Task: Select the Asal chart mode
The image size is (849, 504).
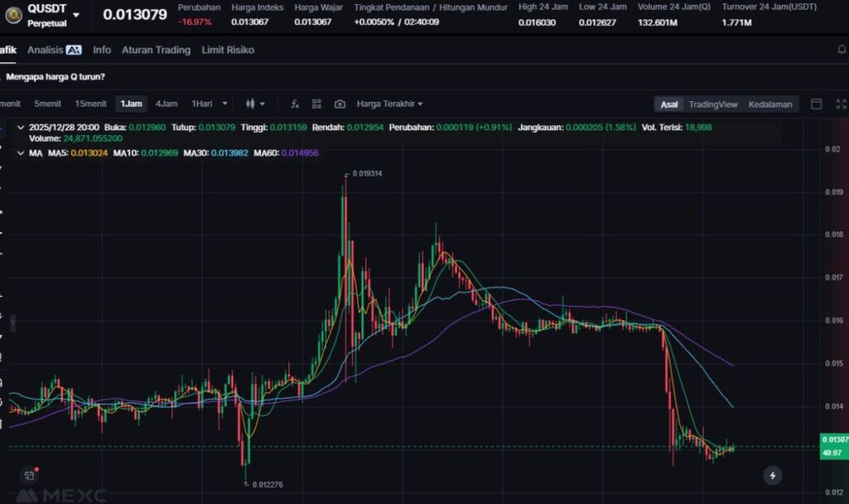Action: point(668,104)
